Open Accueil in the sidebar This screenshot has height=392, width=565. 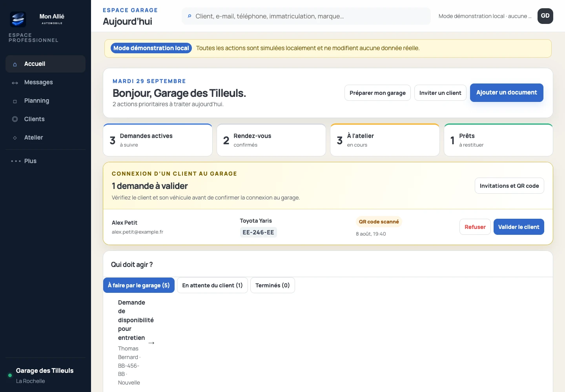point(46,64)
